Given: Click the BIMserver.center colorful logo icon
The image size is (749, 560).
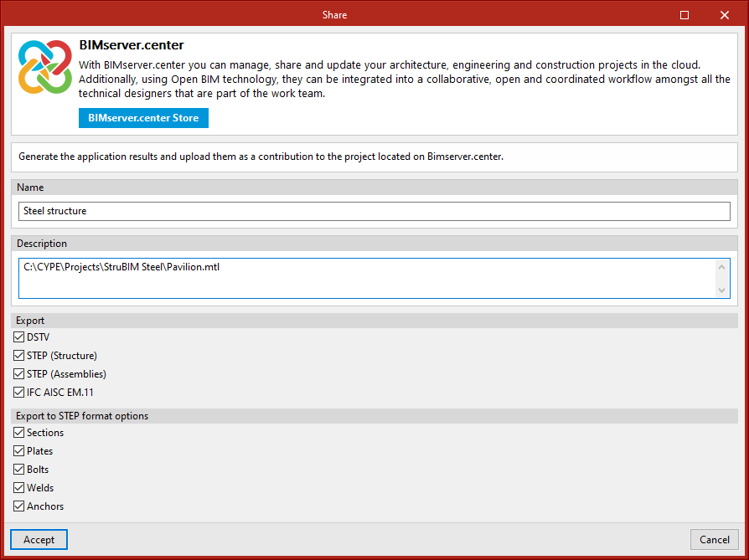Looking at the screenshot, I should [x=45, y=67].
